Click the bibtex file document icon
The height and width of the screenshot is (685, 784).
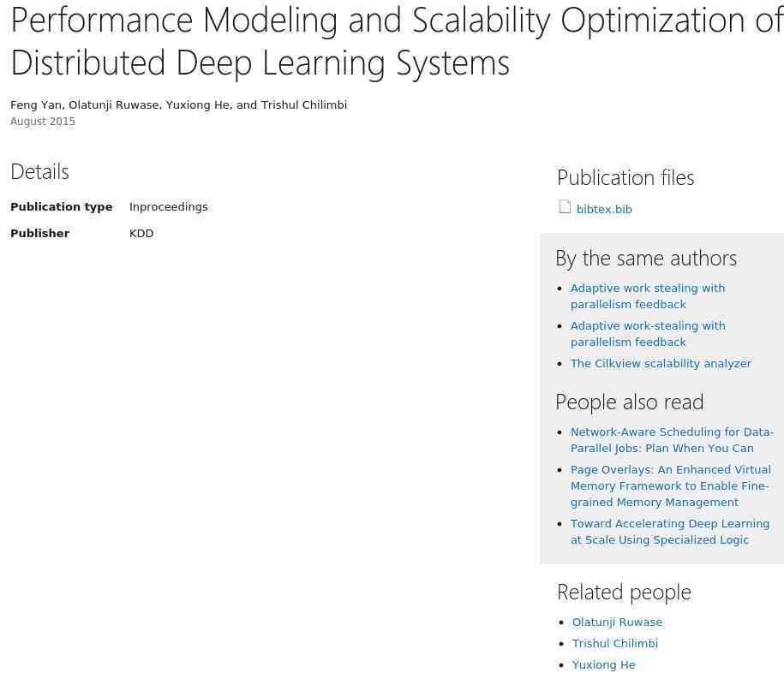[x=565, y=207]
